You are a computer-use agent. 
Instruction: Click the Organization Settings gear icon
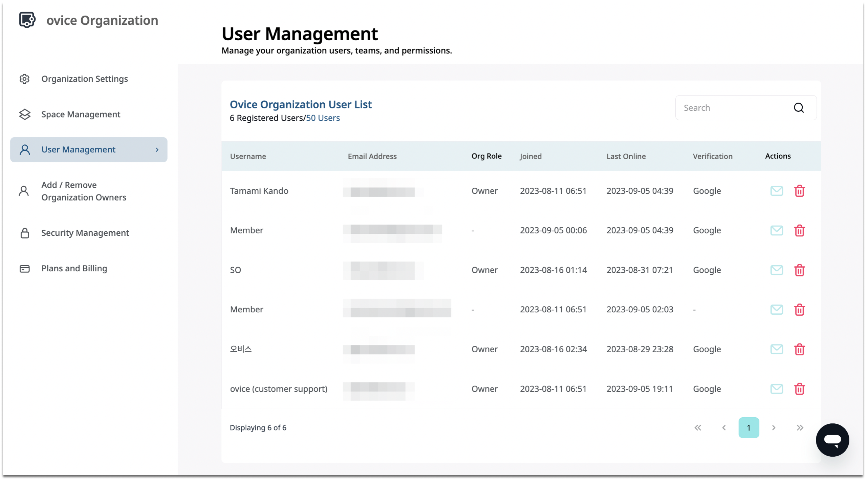24,79
